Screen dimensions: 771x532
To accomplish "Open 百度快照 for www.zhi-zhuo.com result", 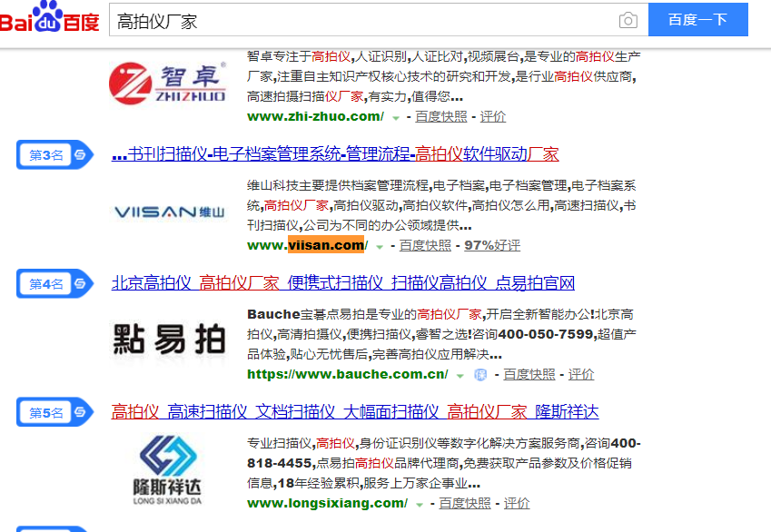I will click(x=441, y=116).
